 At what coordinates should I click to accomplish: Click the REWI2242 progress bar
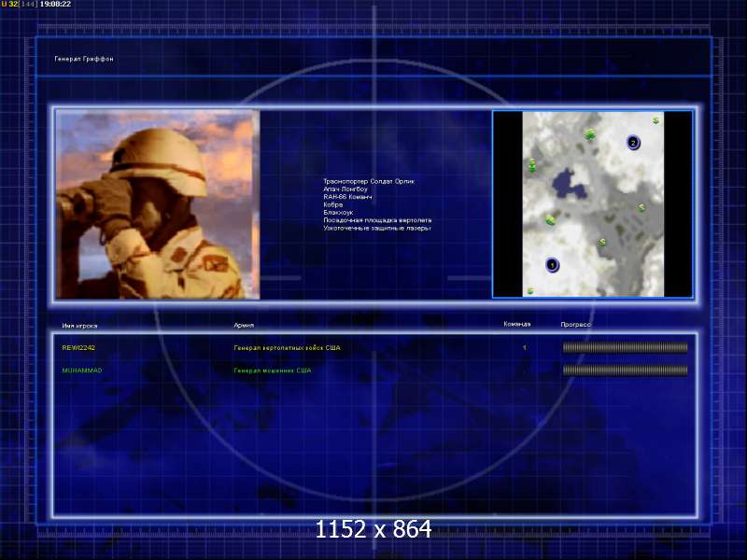click(x=625, y=347)
